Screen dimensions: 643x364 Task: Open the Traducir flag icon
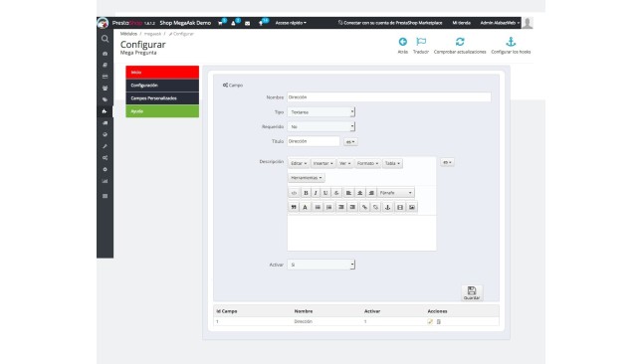coord(421,42)
